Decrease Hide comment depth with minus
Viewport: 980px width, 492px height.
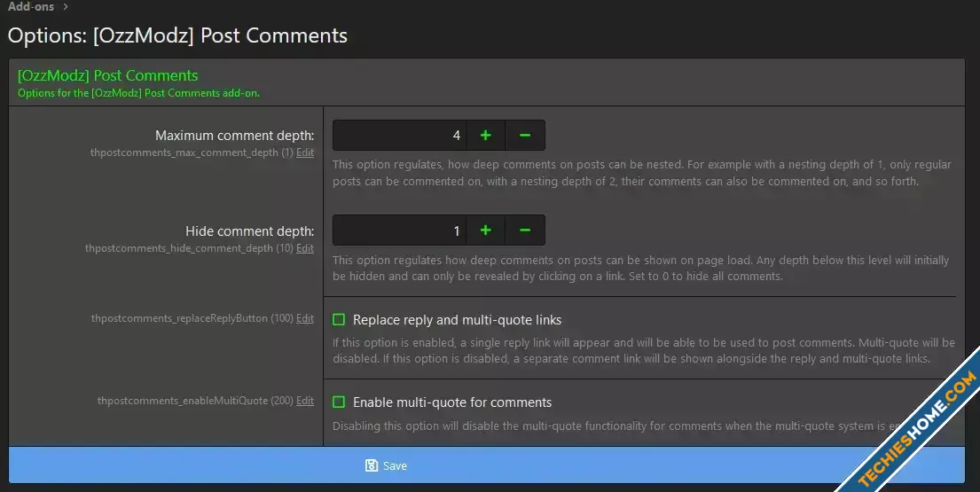click(x=525, y=230)
